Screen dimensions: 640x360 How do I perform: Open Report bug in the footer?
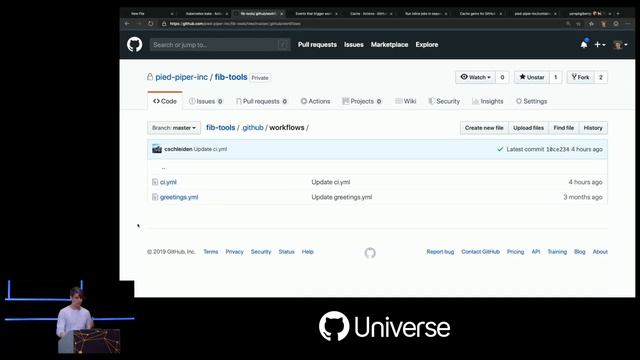pos(440,252)
